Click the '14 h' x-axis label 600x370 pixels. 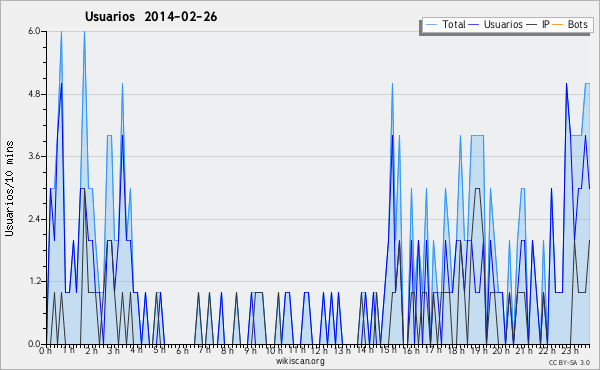pyautogui.click(x=365, y=350)
